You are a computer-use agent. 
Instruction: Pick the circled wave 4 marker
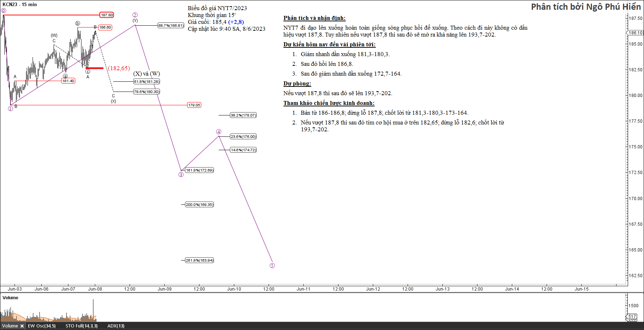point(219,132)
